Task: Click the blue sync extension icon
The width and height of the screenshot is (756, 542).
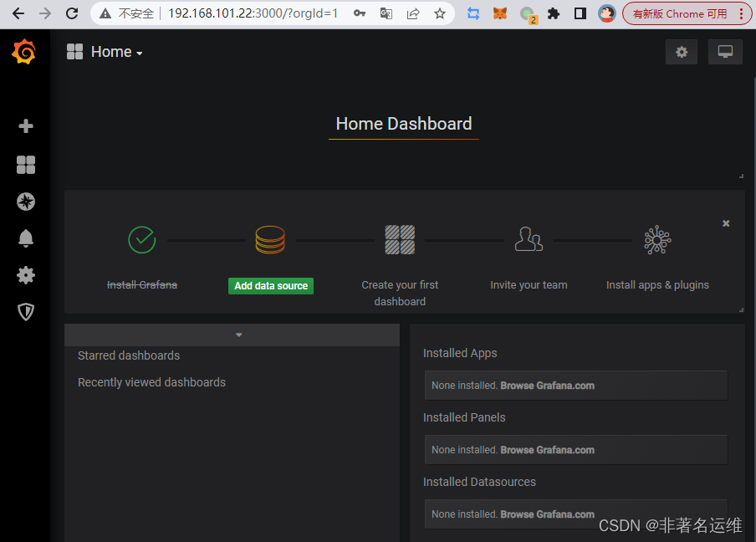Action: 473,13
